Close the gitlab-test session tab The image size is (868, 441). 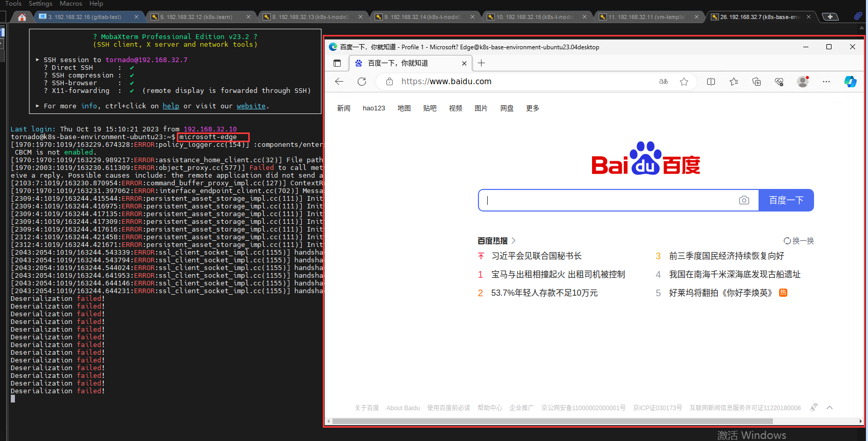tap(136, 17)
